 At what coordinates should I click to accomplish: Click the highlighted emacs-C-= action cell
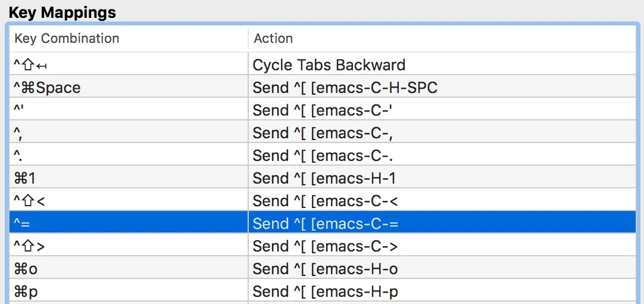coord(325,224)
